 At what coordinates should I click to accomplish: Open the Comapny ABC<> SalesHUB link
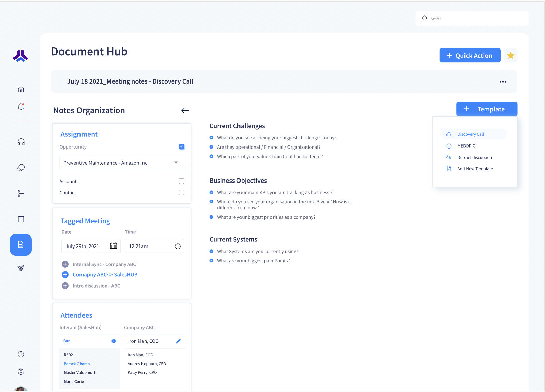(105, 274)
